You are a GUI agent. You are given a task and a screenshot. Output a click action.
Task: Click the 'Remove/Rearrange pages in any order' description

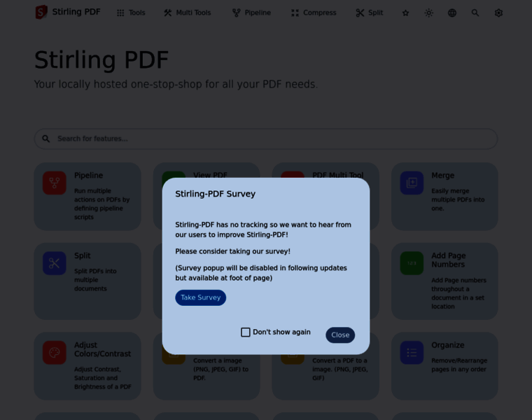[459, 365]
